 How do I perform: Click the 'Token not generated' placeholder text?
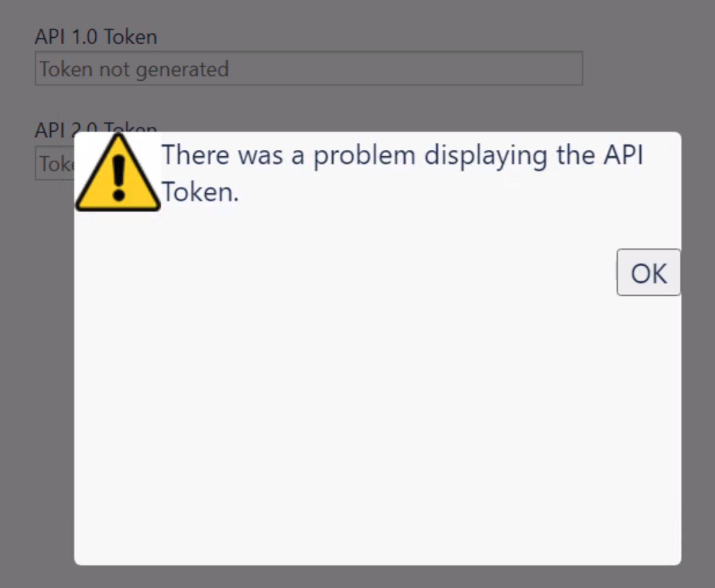click(134, 69)
